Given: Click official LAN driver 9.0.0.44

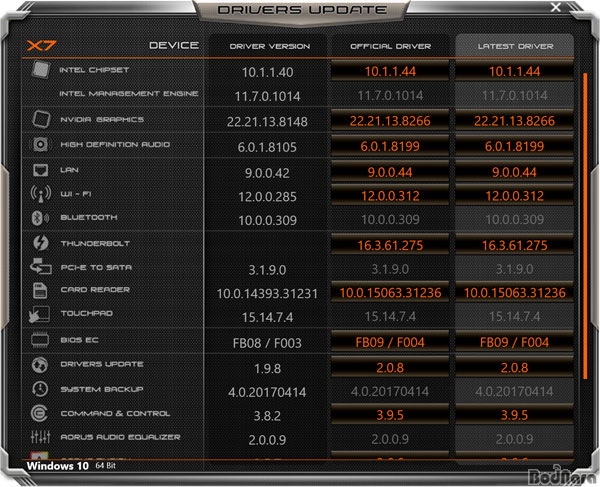Looking at the screenshot, I should tap(390, 172).
